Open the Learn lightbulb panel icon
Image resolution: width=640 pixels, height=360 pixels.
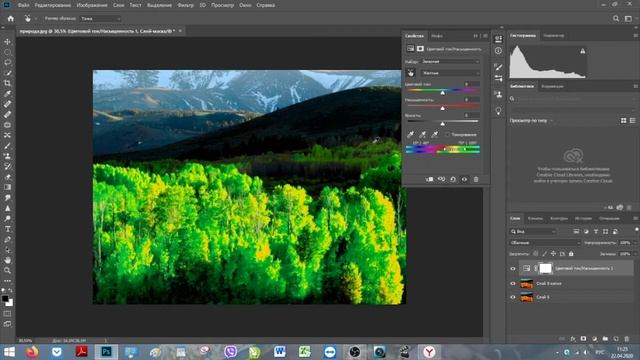(498, 111)
